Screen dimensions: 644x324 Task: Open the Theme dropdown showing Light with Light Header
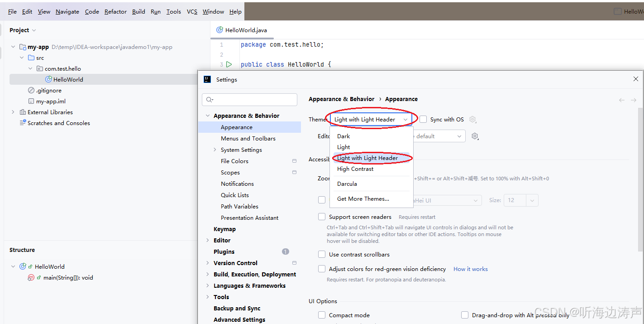[x=371, y=119]
